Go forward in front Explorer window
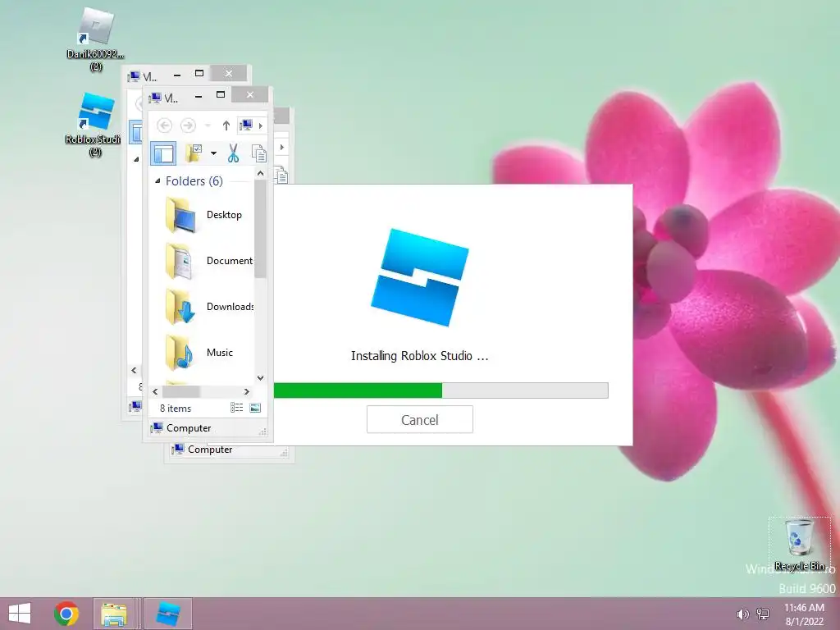 click(188, 126)
